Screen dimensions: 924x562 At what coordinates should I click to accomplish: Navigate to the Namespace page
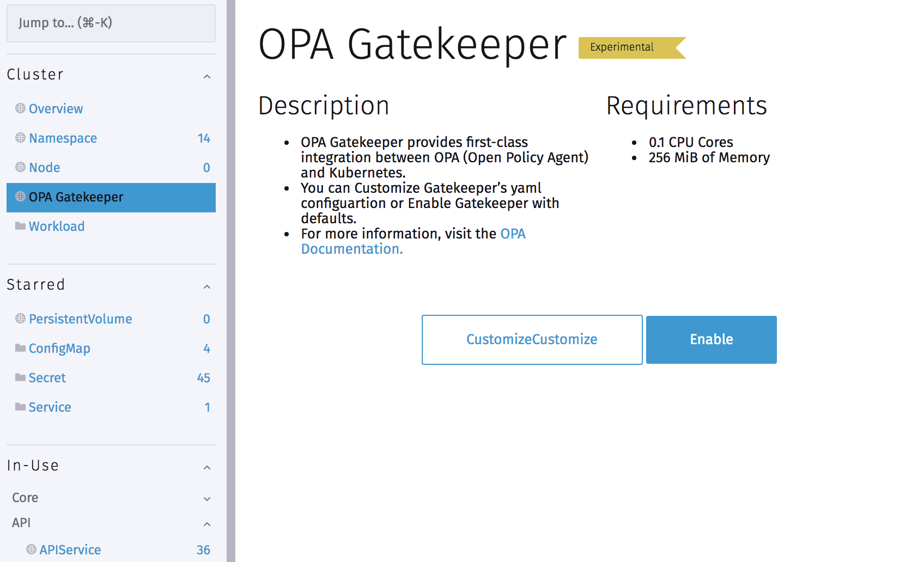(x=63, y=138)
